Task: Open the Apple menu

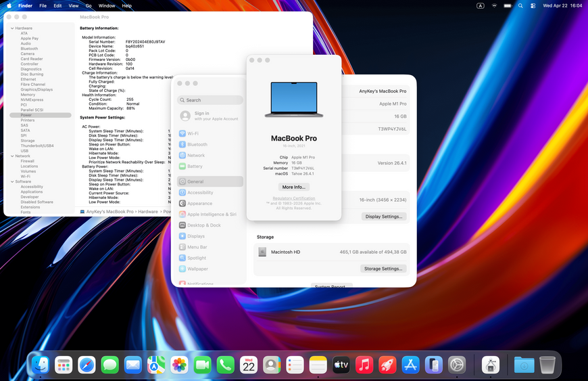Action: pos(9,5)
